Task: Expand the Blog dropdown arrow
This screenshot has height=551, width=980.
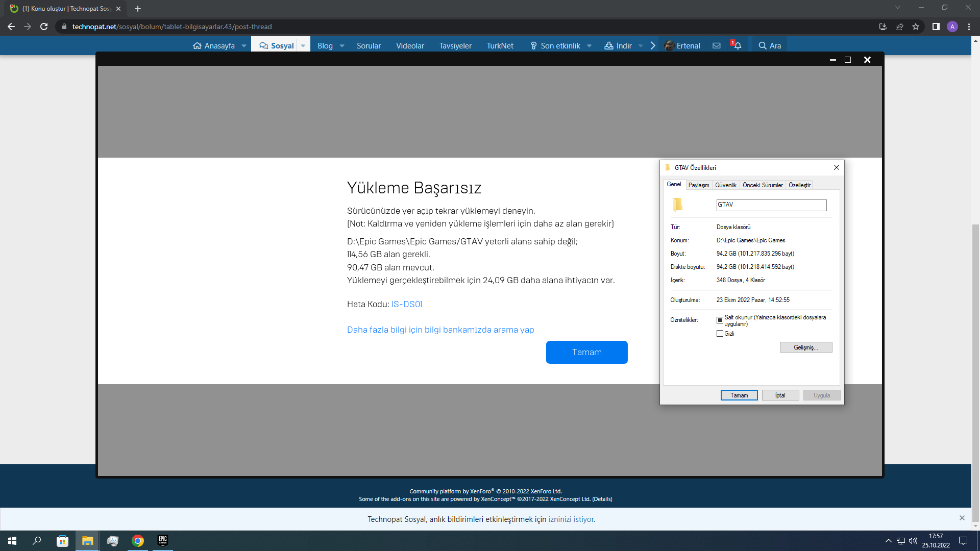Action: (x=342, y=46)
